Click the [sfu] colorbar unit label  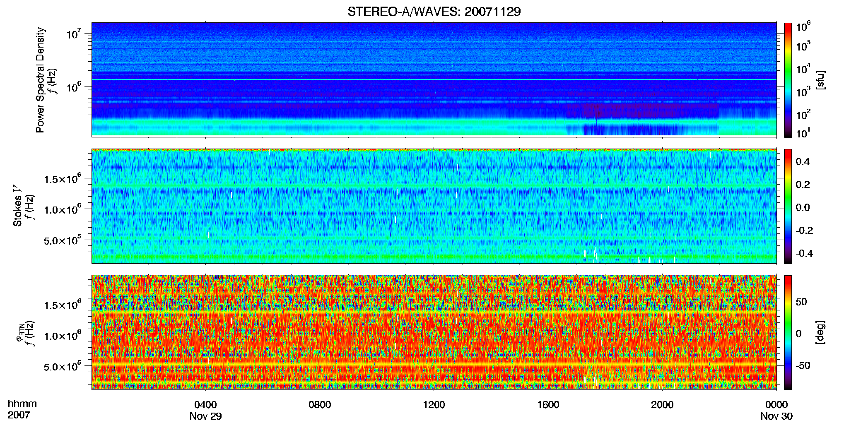tap(820, 80)
